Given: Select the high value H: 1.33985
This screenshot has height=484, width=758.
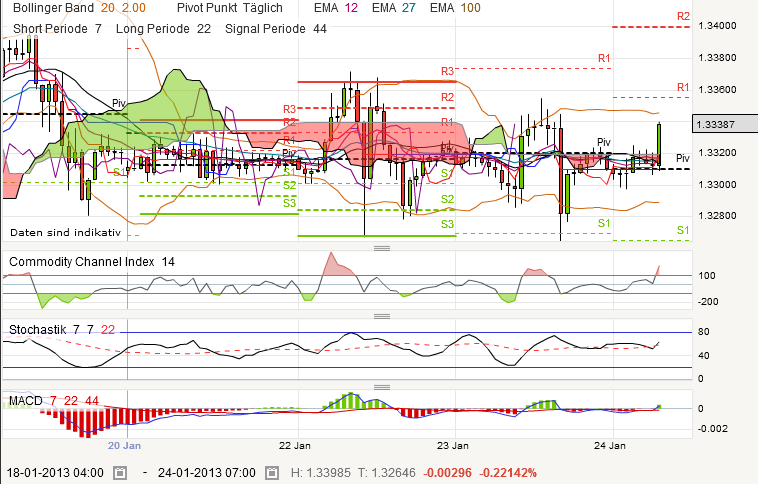Looking at the screenshot, I should tap(321, 472).
